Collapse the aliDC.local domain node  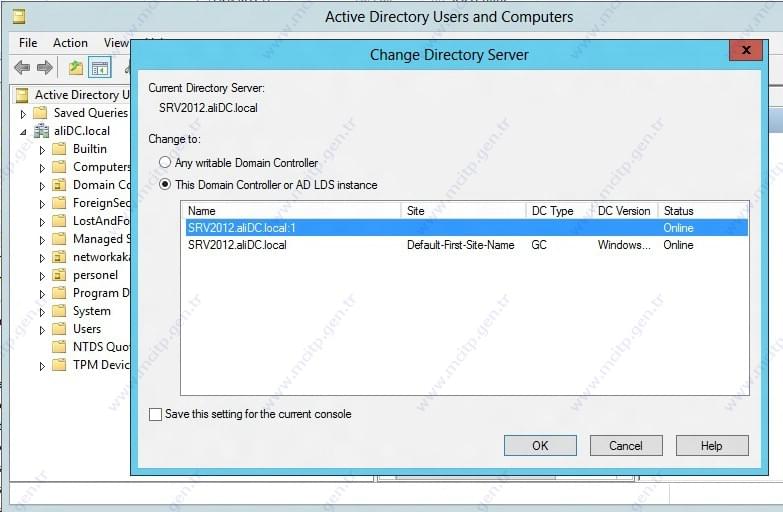[x=23, y=132]
